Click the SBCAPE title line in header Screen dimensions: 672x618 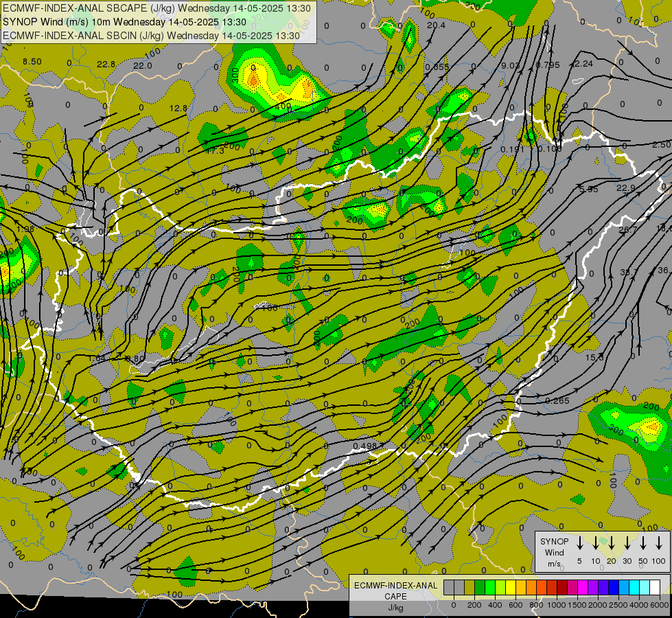[x=157, y=8]
